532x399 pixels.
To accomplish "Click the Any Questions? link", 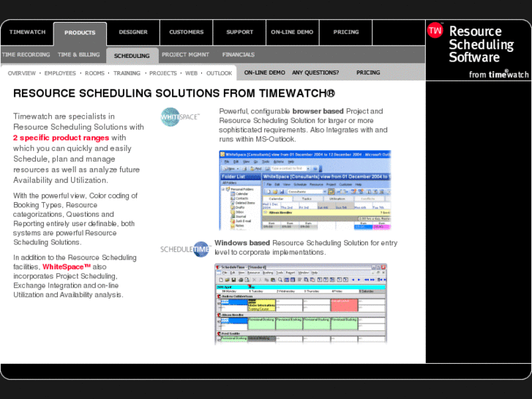I will (x=315, y=72).
